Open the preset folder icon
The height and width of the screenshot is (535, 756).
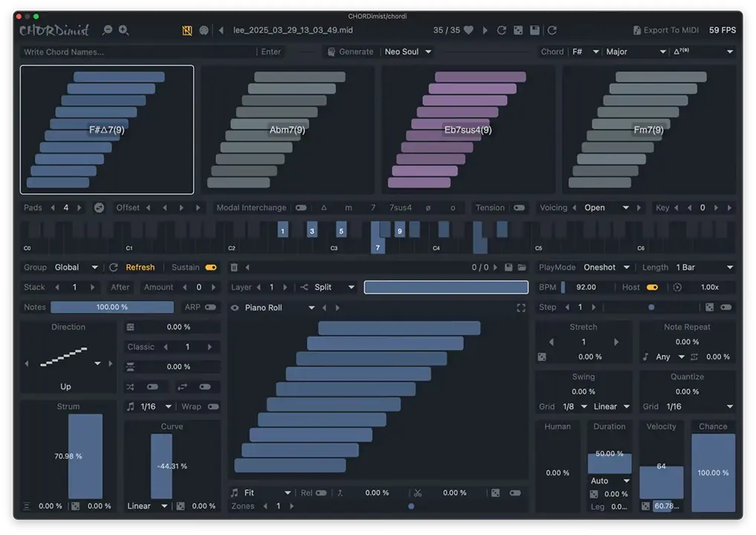(522, 267)
